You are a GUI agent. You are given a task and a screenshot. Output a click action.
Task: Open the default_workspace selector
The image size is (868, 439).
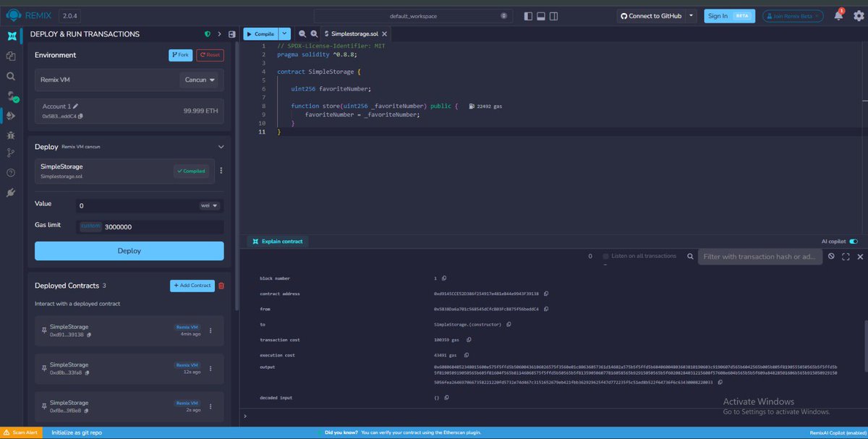coord(412,15)
